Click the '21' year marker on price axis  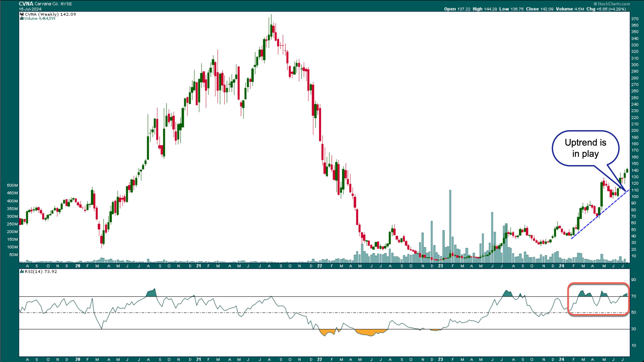198,266
